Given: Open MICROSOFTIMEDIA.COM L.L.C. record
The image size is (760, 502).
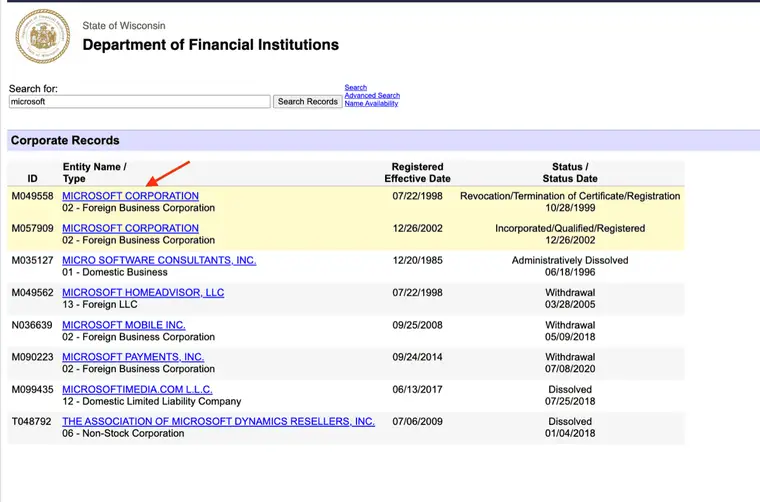Looking at the screenshot, I should pos(137,390).
